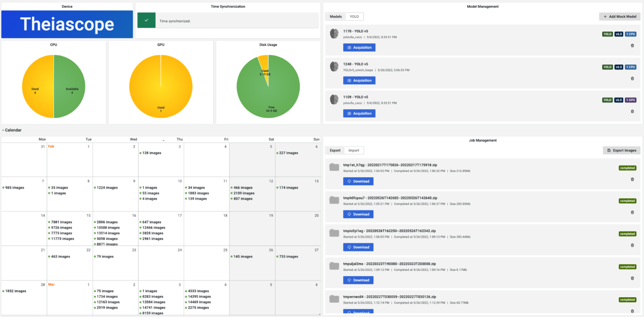Start Acquisition for model 1109
The height and width of the screenshot is (317, 644).
coord(359,113)
